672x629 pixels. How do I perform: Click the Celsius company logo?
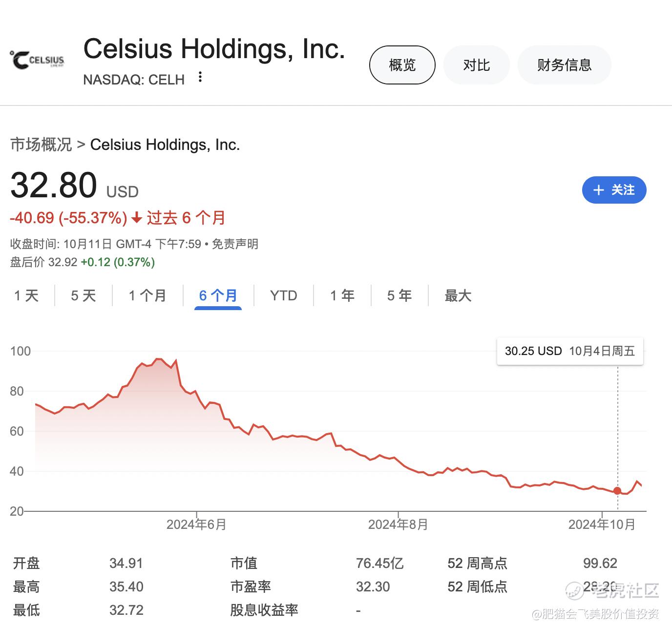coord(37,60)
